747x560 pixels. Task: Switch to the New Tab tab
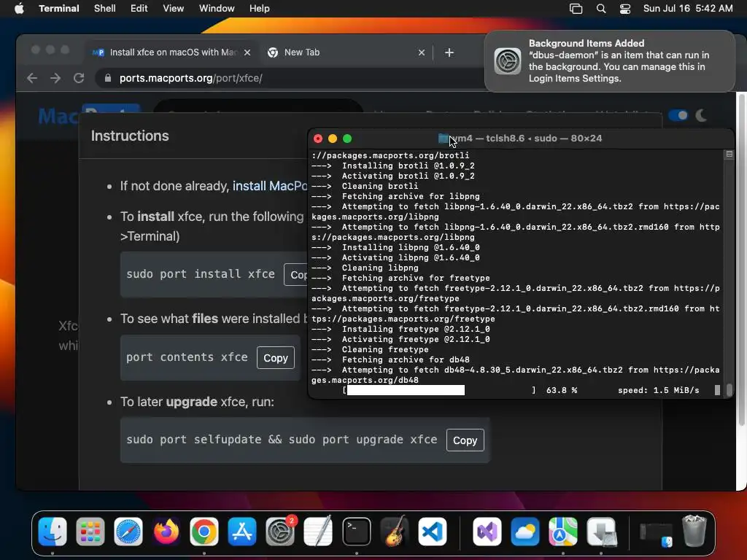click(x=346, y=52)
